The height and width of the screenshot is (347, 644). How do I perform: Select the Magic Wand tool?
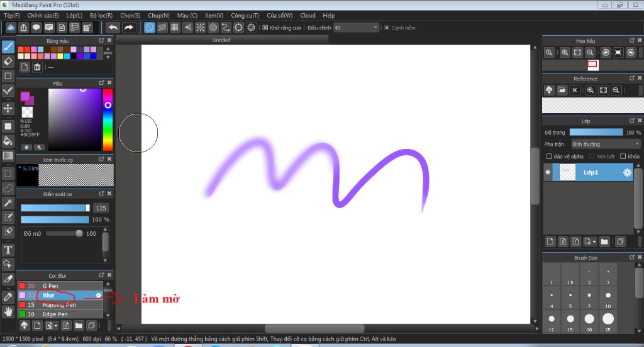8,203
